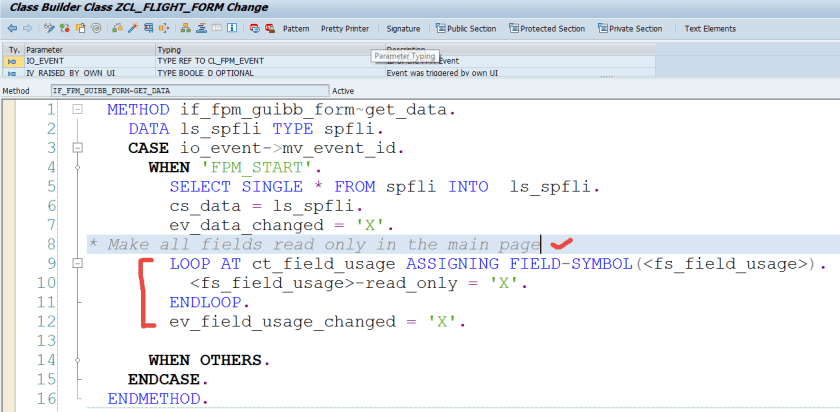Click the CASE io_event->mv_event_id line
This screenshot has width=840, height=412.
[266, 148]
